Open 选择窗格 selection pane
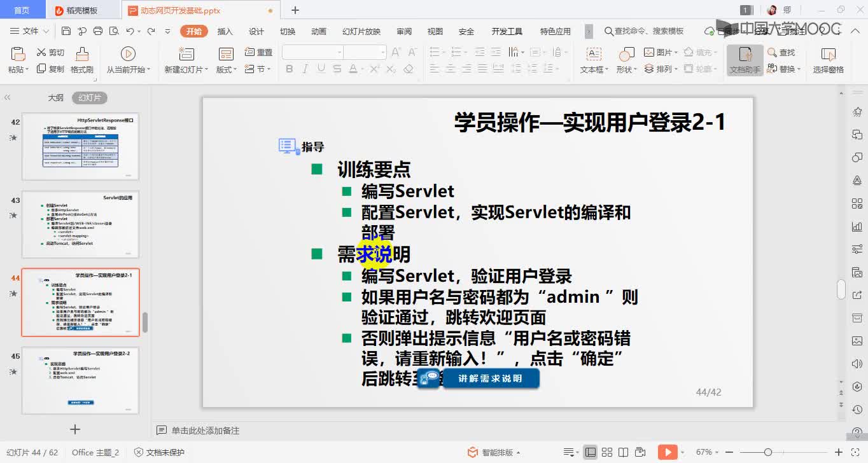 pyautogui.click(x=828, y=60)
